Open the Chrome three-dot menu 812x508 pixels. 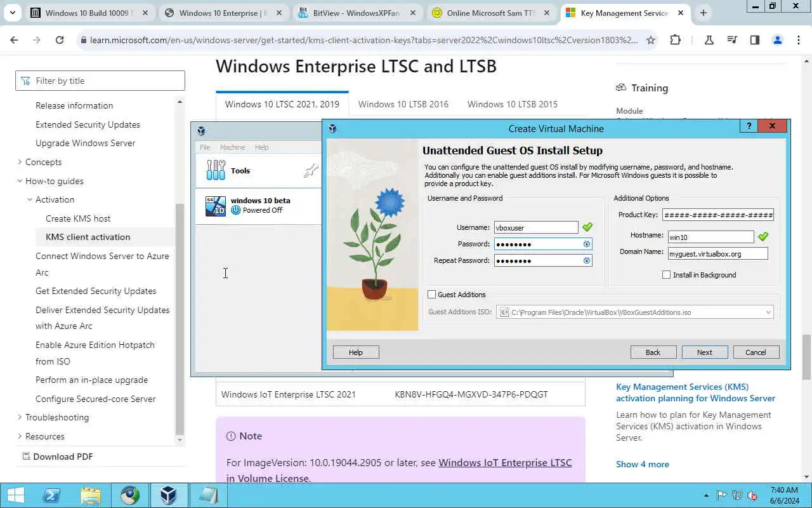click(x=799, y=40)
